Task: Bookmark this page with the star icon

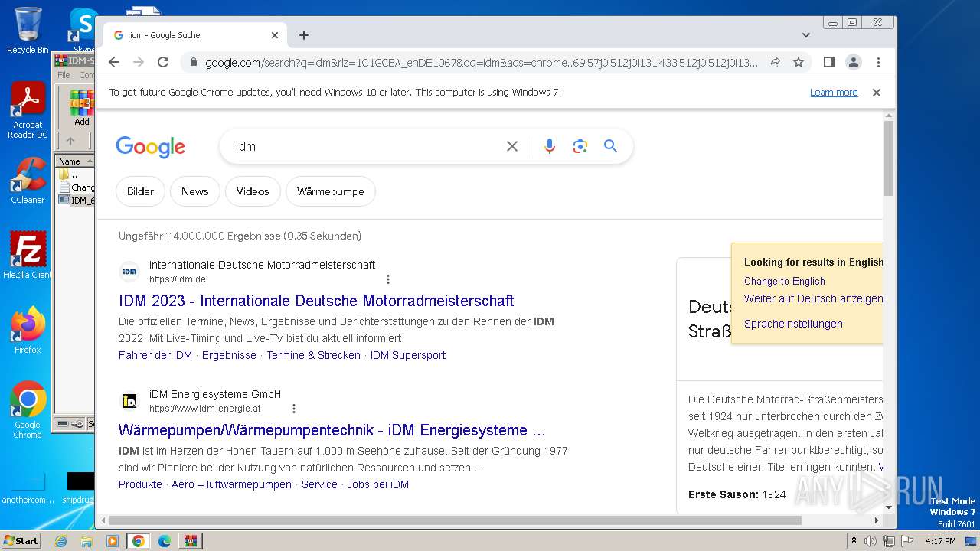Action: (799, 62)
